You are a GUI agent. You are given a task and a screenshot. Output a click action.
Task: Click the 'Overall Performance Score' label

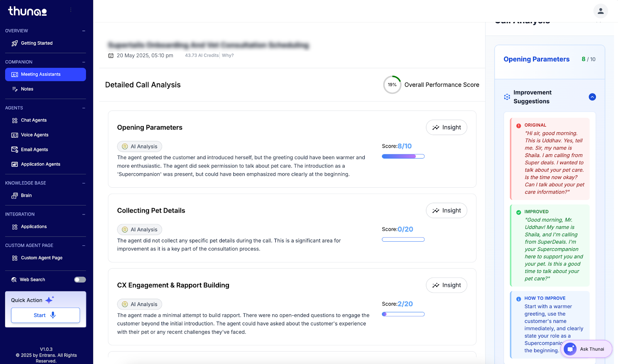[x=442, y=85]
